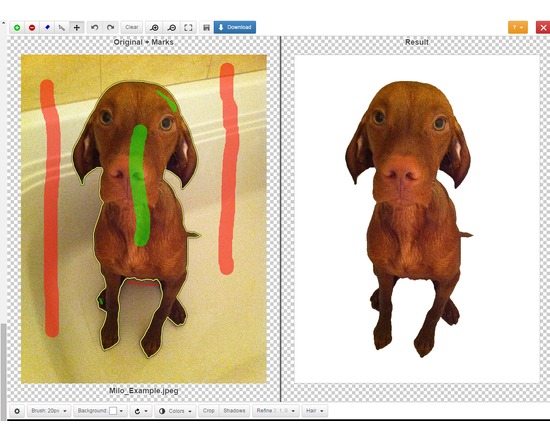Open the Hair tool dropdown
The image size is (550, 440).
[315, 411]
